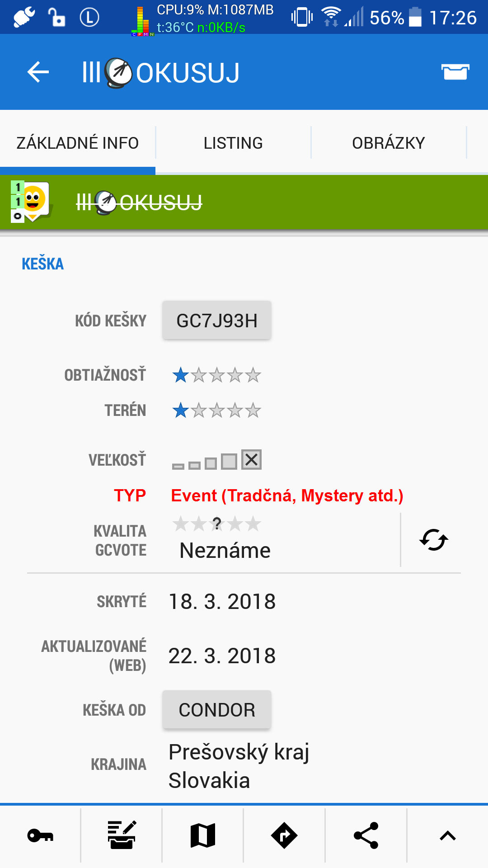Refresh the GCVote quality rating

pos(434,540)
